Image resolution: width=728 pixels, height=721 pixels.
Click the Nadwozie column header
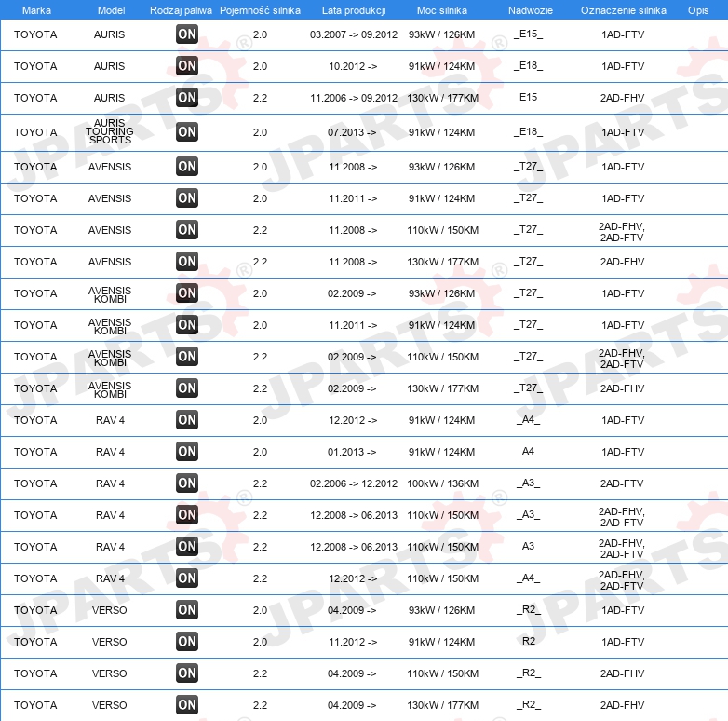pos(531,10)
